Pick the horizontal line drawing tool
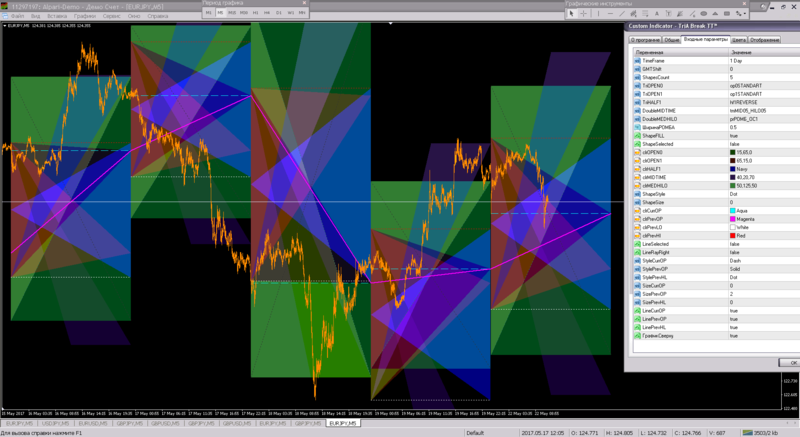 (x=610, y=14)
